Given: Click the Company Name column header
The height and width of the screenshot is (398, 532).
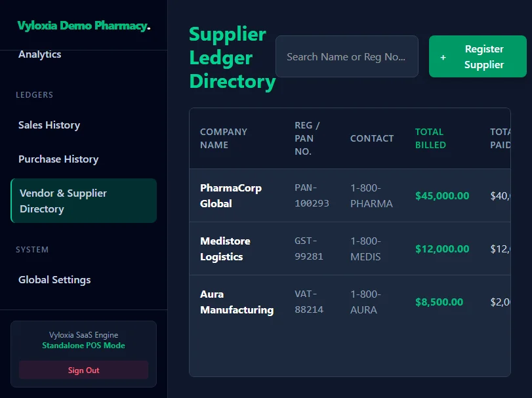Looking at the screenshot, I should pos(223,138).
